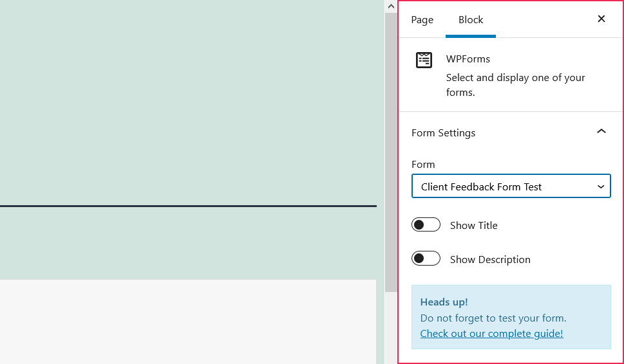Select the Block tab
This screenshot has width=624, height=364.
[471, 19]
